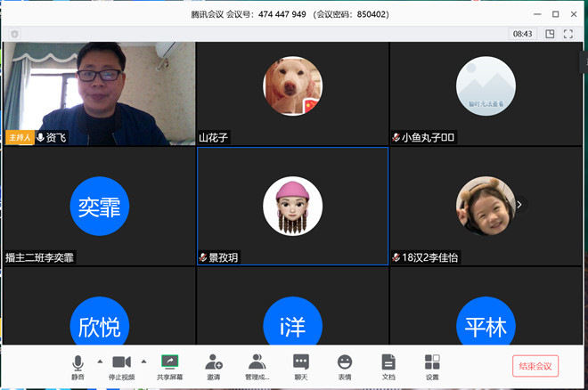Expand video options arrow beside camera
This screenshot has width=588, height=390.
click(x=143, y=361)
